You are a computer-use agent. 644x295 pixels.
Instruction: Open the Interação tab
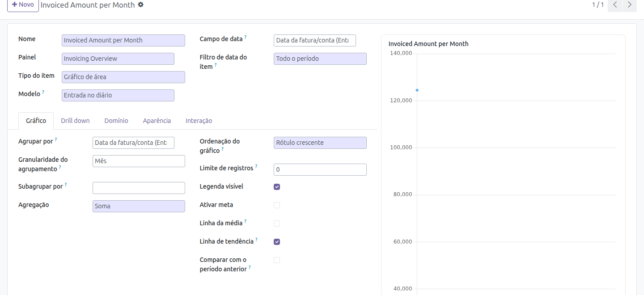pos(199,121)
